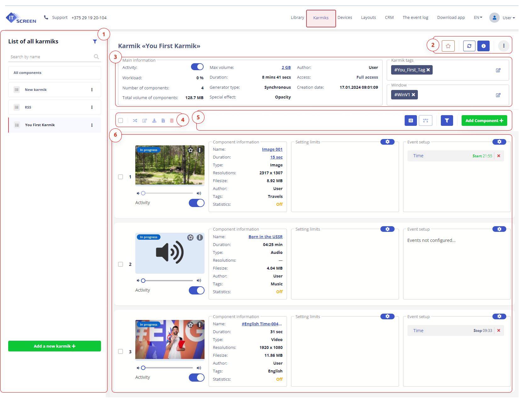Open the EN language dropdown

[478, 18]
